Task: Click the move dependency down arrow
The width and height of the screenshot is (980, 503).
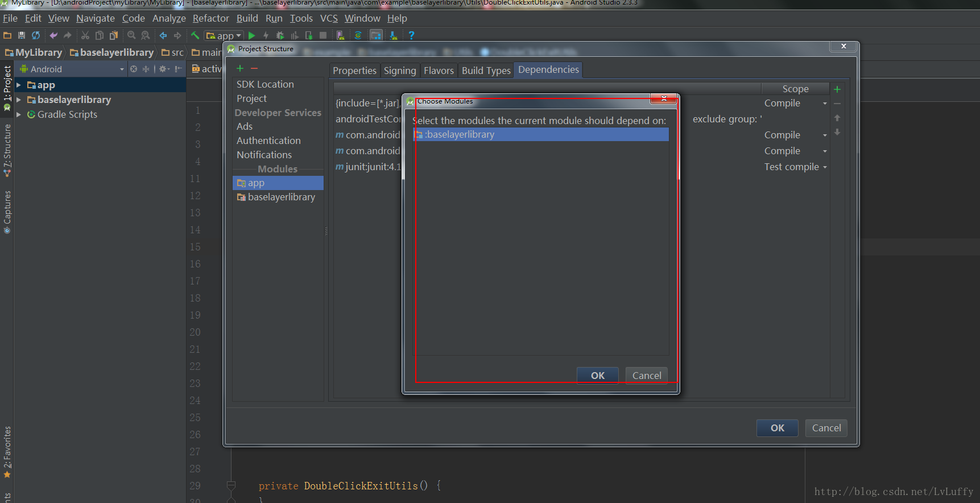Action: (x=837, y=132)
